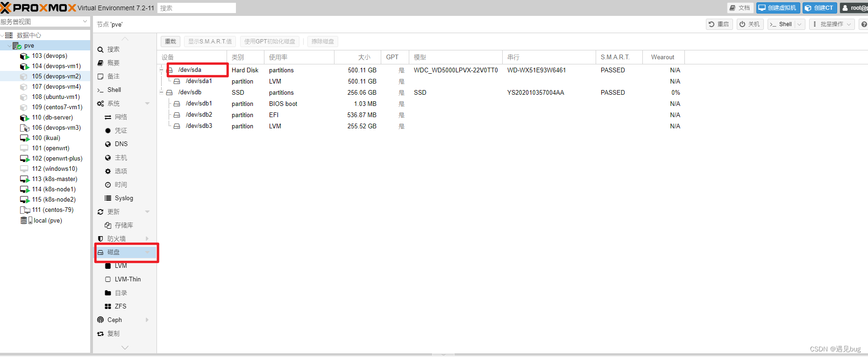Click the Proxmox logo
This screenshot has height=357, width=868.
(38, 8)
